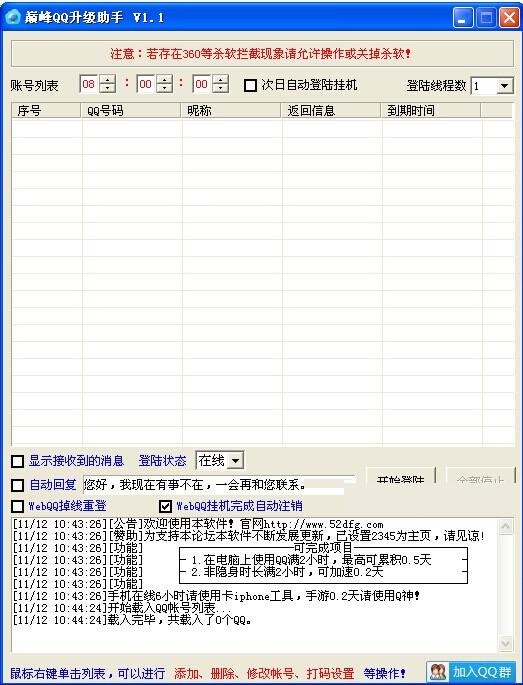
Task: Click the 加入QQ群 button
Action: pyautogui.click(x=471, y=671)
